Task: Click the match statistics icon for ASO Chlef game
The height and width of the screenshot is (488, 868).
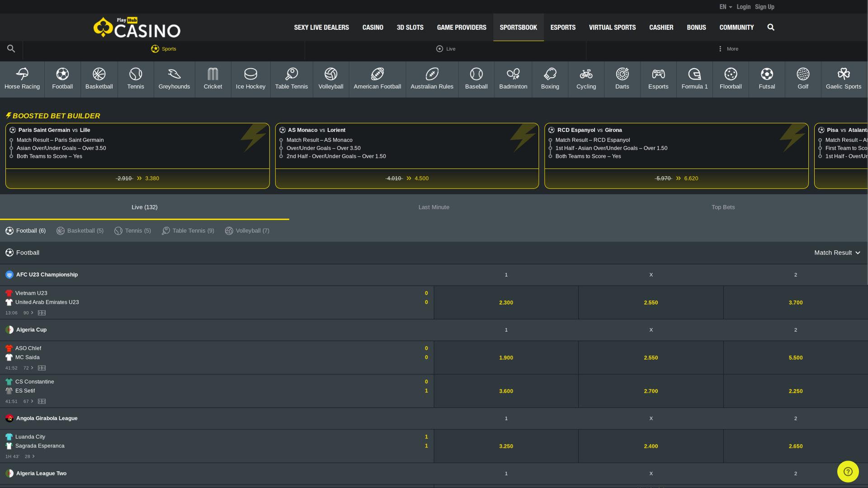Action: (x=41, y=368)
